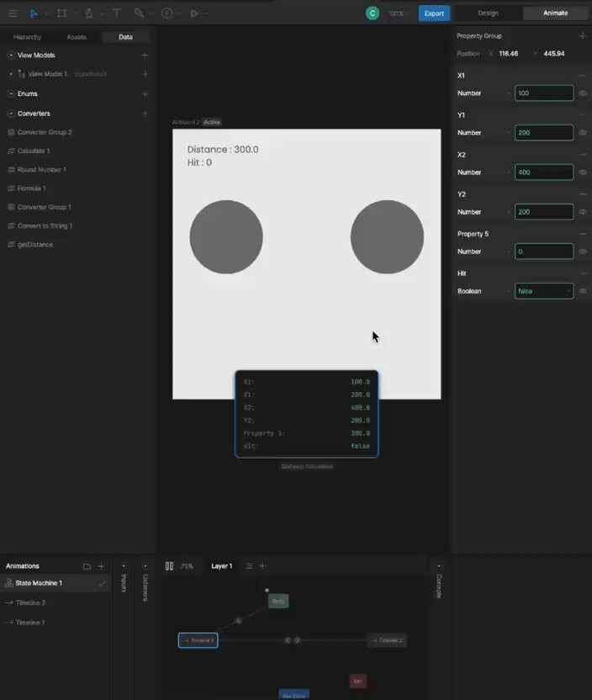Select the left circle on artboard
The height and width of the screenshot is (700, 592).
226,236
